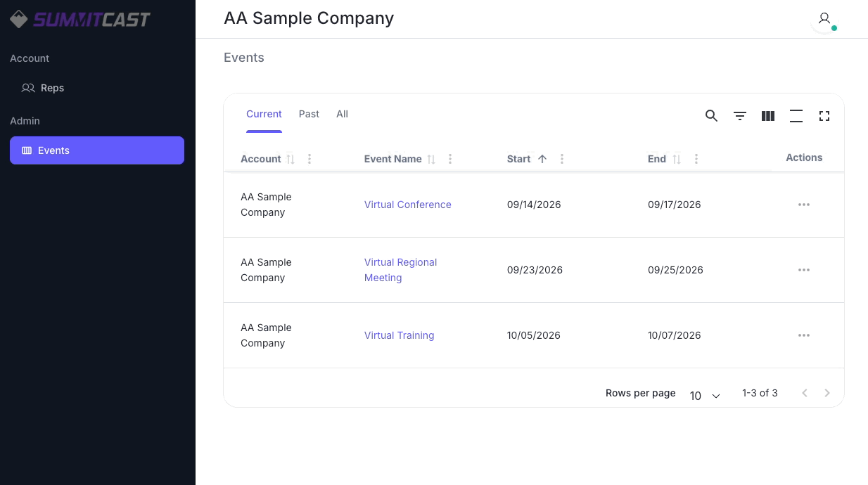
Task: Open actions menu for Virtual Conference
Action: (804, 205)
